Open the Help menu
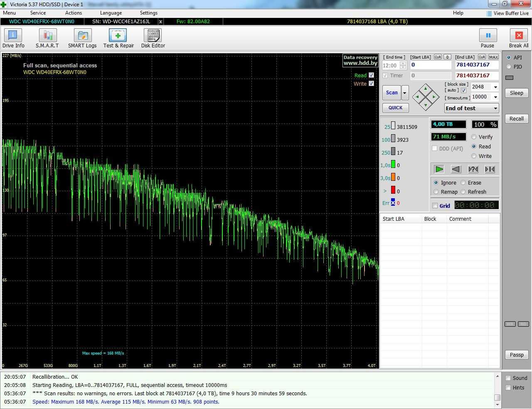Viewport: 532px width, 409px height. [458, 13]
